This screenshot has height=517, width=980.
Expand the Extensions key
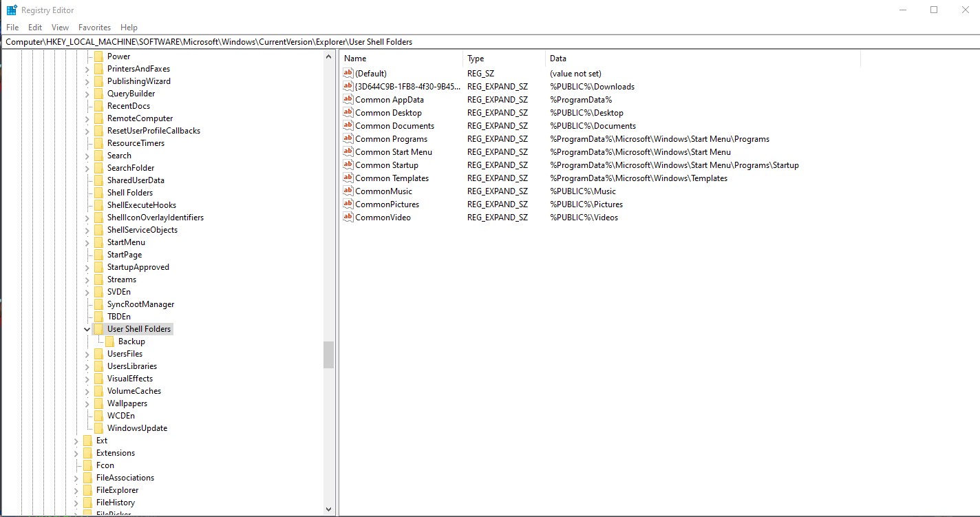(76, 453)
